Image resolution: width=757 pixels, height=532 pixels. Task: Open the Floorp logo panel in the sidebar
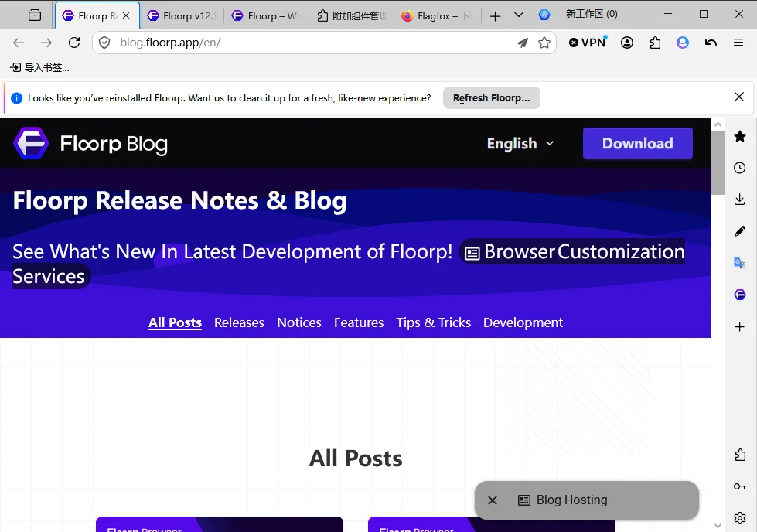tap(740, 295)
